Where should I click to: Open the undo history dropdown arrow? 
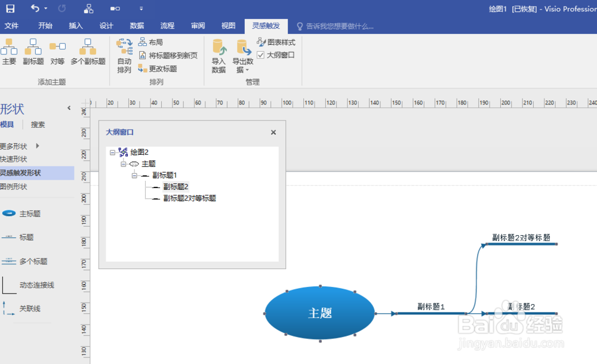[46, 8]
